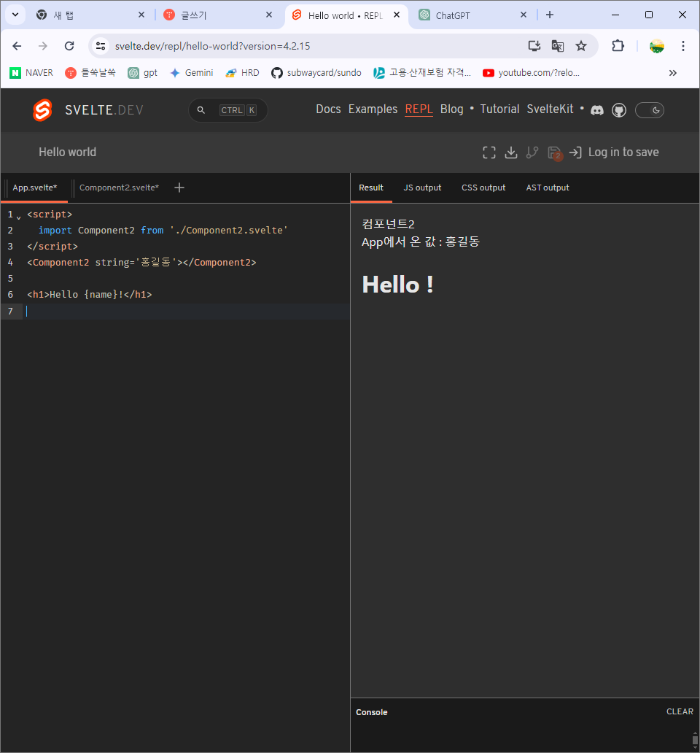Screen dimensions: 700x753
Task: Open the Discord chat icon
Action: click(x=597, y=110)
